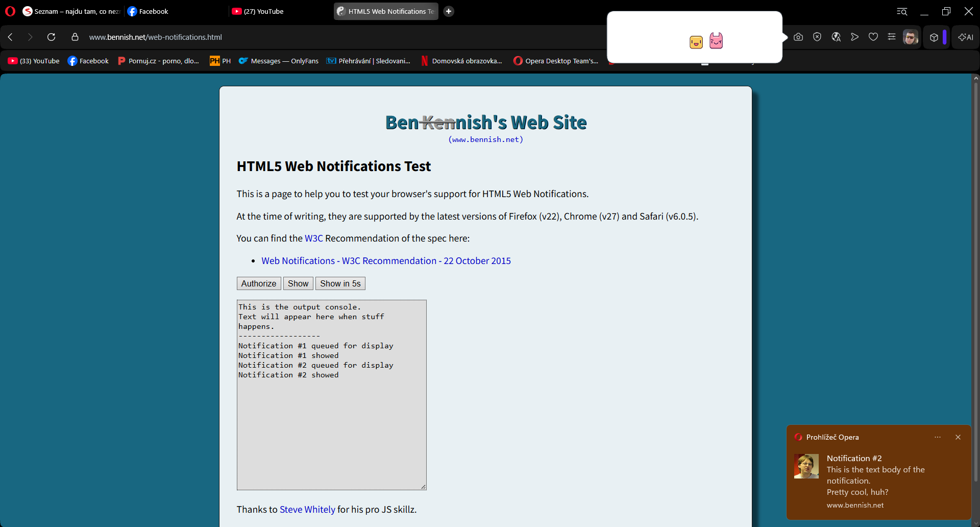Image resolution: width=980 pixels, height=527 pixels.
Task: Open the notification's three-dot options menu
Action: (x=938, y=437)
